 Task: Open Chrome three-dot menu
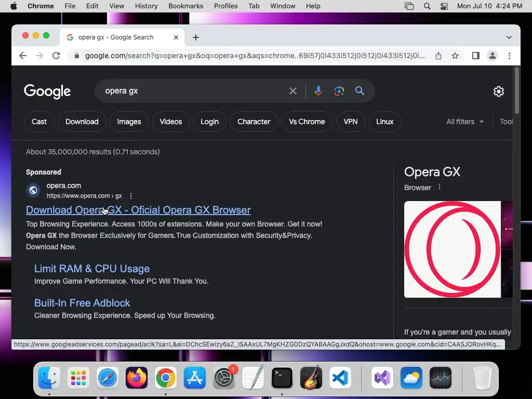509,56
